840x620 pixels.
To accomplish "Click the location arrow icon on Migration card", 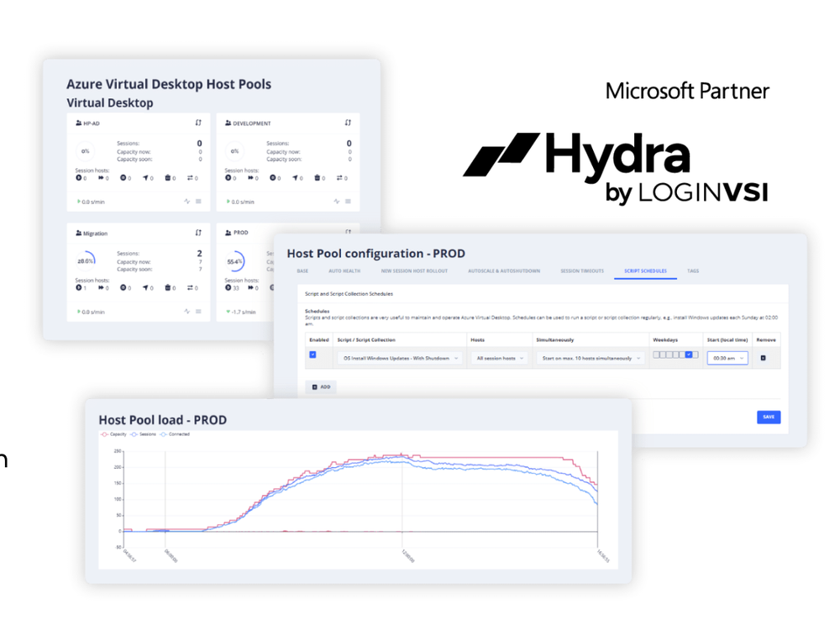I will click(145, 288).
